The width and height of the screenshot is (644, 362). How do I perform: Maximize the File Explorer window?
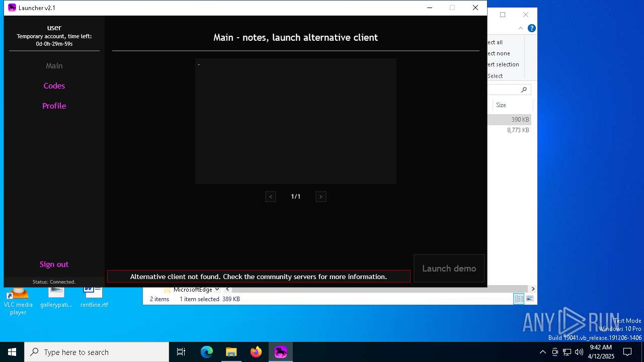pyautogui.click(x=502, y=15)
